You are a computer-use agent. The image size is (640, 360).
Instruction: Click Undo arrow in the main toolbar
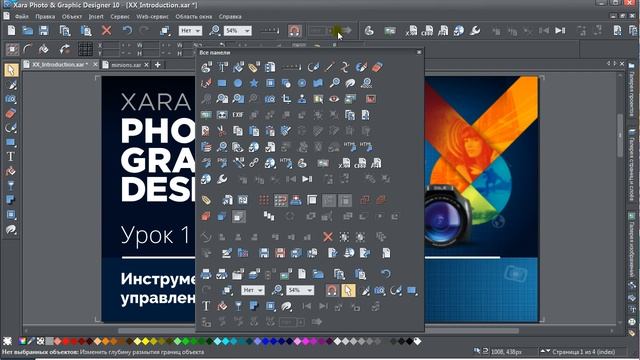click(x=127, y=31)
